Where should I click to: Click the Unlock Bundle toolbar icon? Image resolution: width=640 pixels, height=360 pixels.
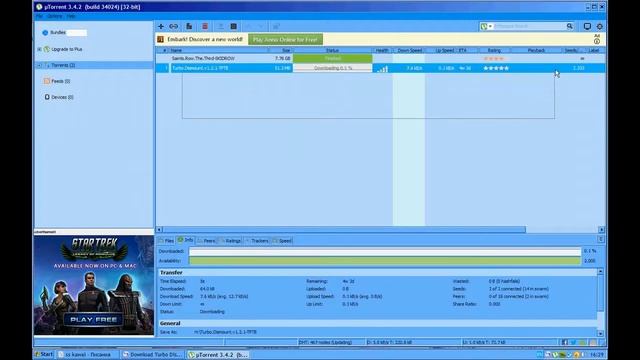(x=276, y=26)
